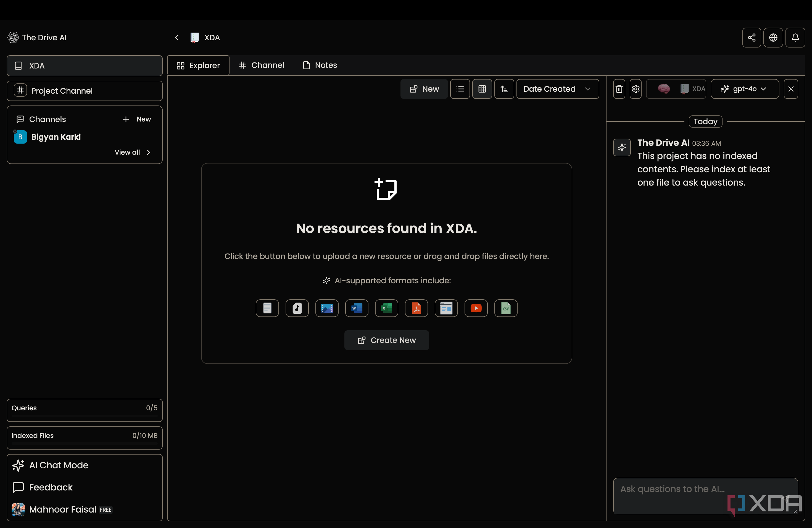The height and width of the screenshot is (528, 812).
Task: Go back with the left chevron arrow
Action: coord(177,38)
